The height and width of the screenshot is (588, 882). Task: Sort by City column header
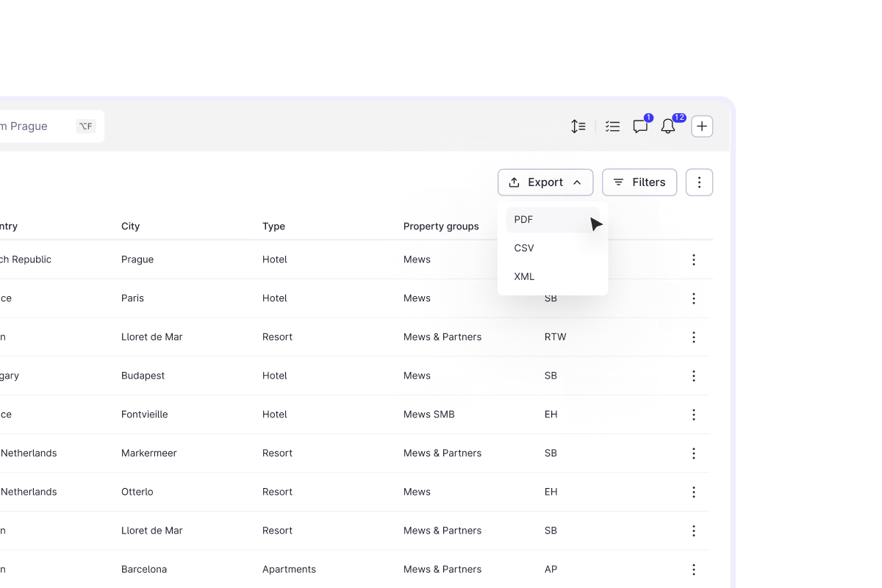coord(130,226)
